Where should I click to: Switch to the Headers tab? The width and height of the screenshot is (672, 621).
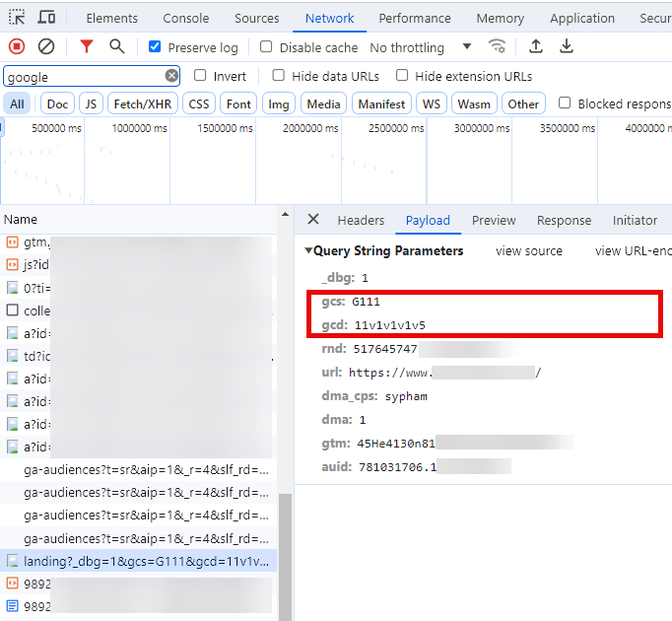point(361,220)
